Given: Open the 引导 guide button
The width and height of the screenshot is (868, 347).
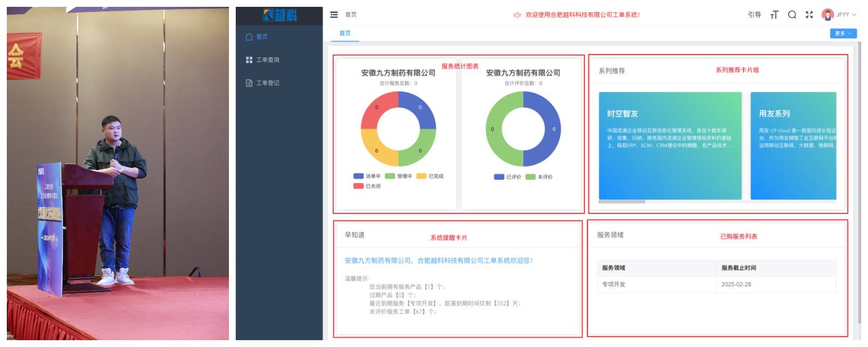Looking at the screenshot, I should 754,15.
